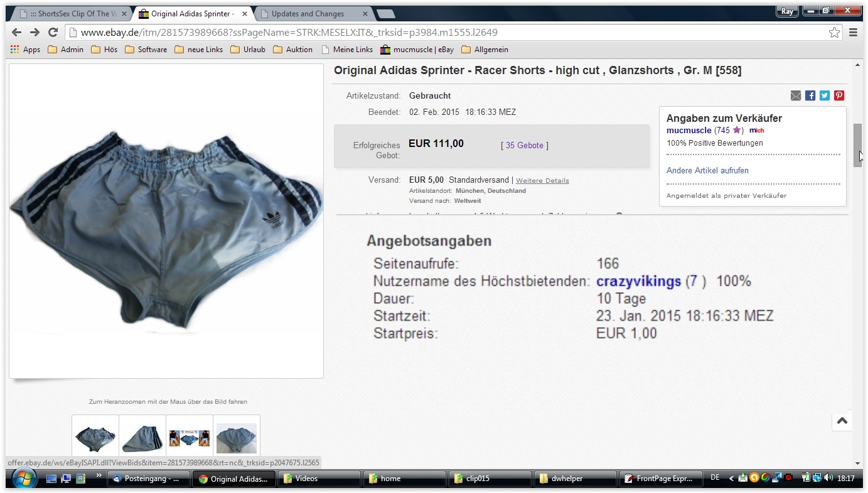Pin the listing on Pinterest
Screen dimensions: 868x493
(839, 95)
